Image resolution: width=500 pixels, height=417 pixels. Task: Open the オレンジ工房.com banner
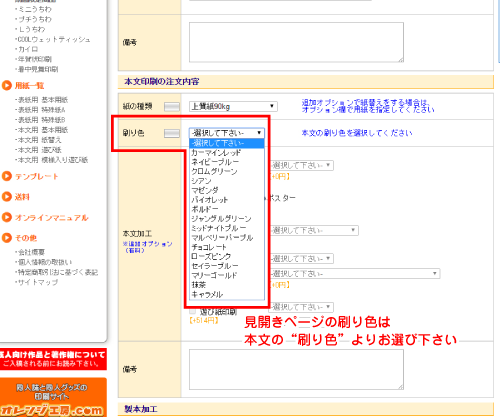[x=53, y=397]
